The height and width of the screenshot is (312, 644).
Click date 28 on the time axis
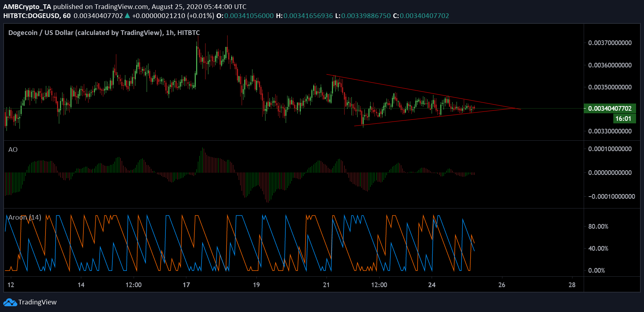tap(572, 285)
